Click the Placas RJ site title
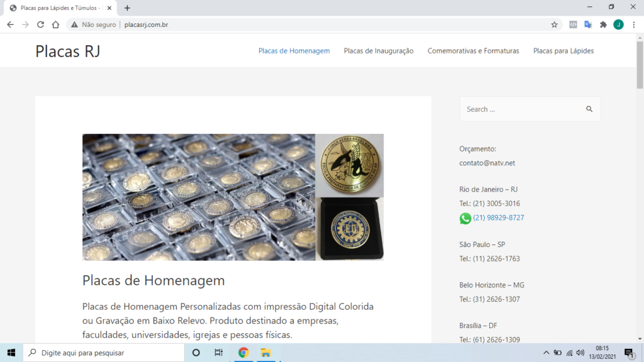This screenshot has width=644, height=362. tap(67, 51)
